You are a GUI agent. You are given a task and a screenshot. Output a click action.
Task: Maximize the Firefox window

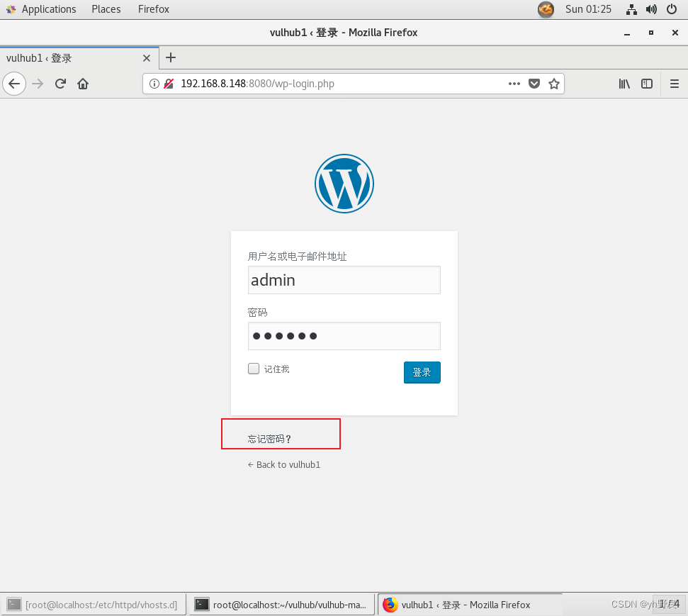651,33
